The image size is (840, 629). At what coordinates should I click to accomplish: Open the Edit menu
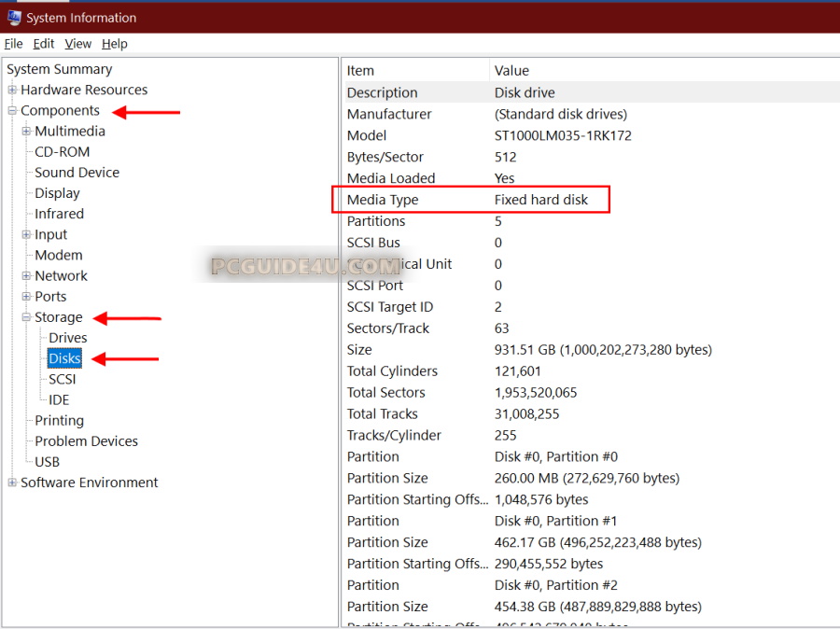tap(44, 44)
